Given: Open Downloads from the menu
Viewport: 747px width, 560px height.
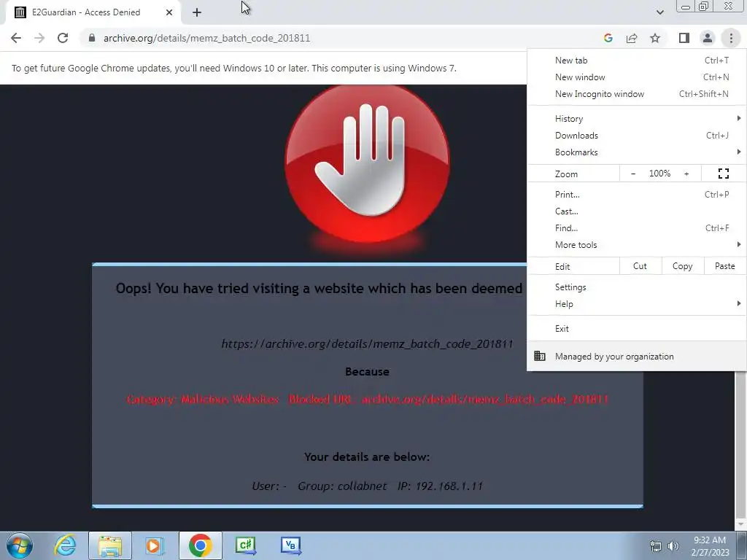Looking at the screenshot, I should pyautogui.click(x=636, y=135).
